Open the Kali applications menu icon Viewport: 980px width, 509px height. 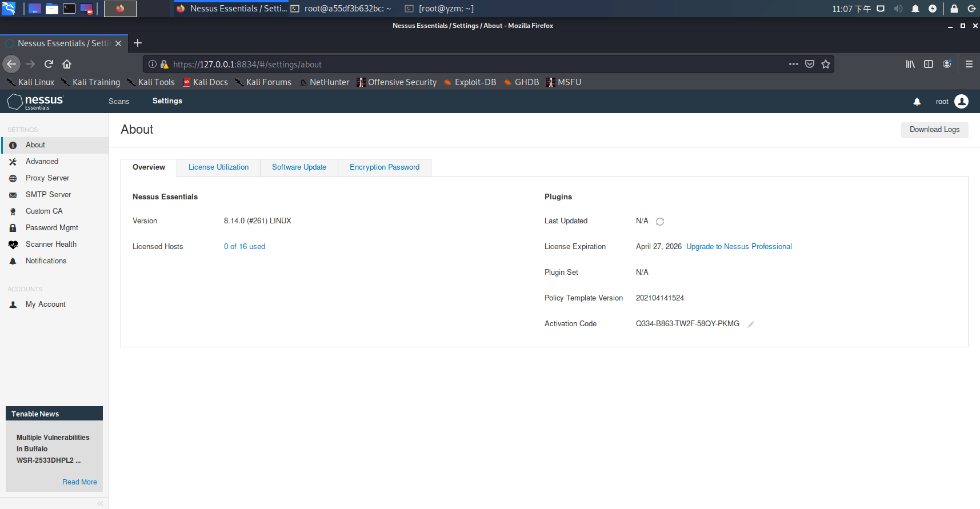(x=9, y=8)
